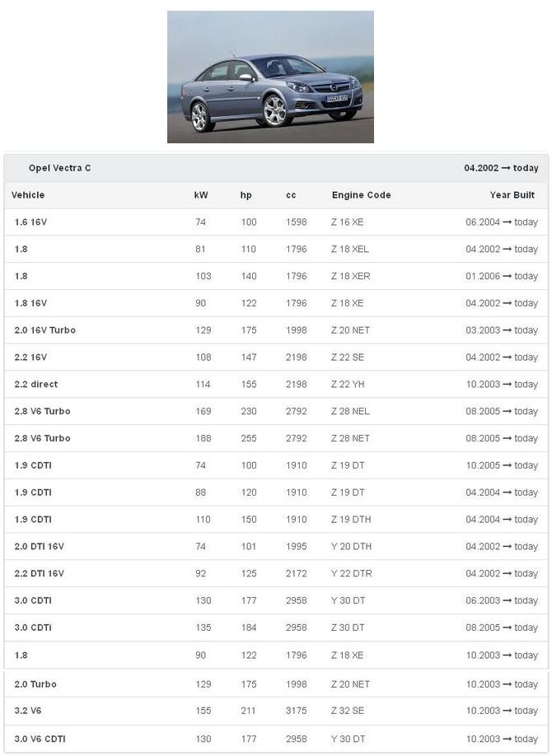The height and width of the screenshot is (756, 552).
Task: Click the Engine Code column header
Action: point(361,195)
